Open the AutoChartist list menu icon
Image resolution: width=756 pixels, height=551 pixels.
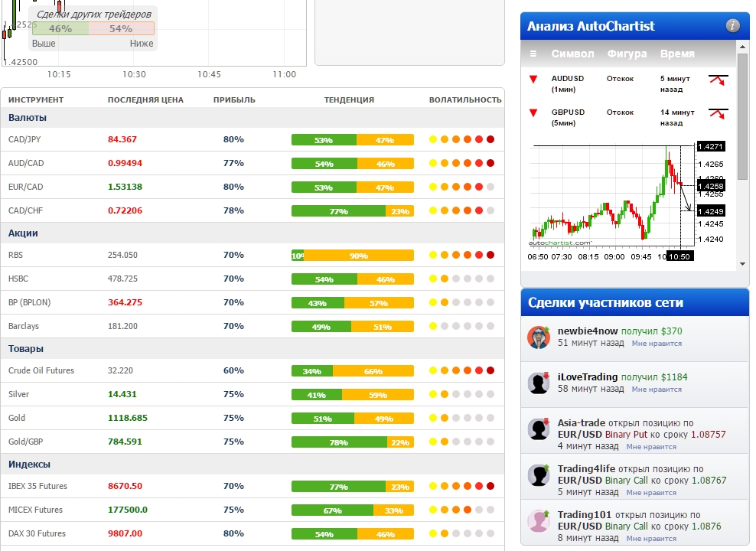[533, 54]
